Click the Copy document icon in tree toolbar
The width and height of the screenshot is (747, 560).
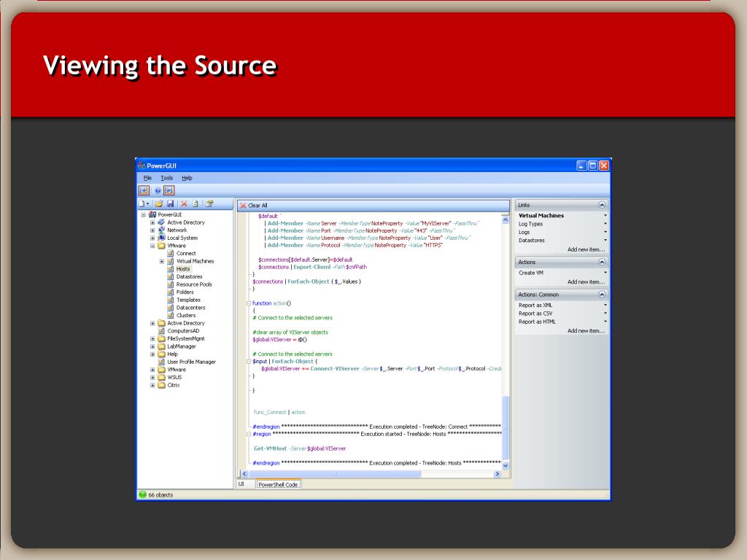click(x=196, y=204)
